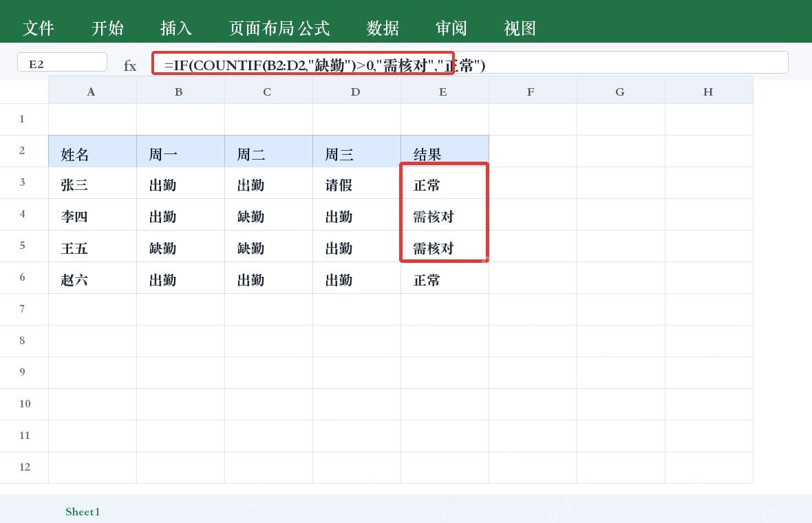
Task: Click the 请假 cell in 张三's row
Action: coord(357,183)
